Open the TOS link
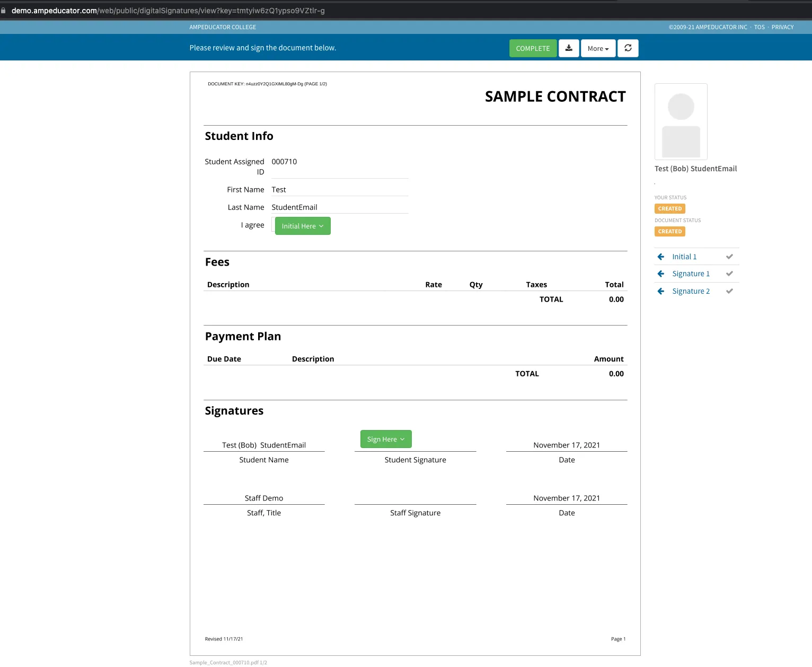Viewport: 812px width, 667px height. point(760,27)
